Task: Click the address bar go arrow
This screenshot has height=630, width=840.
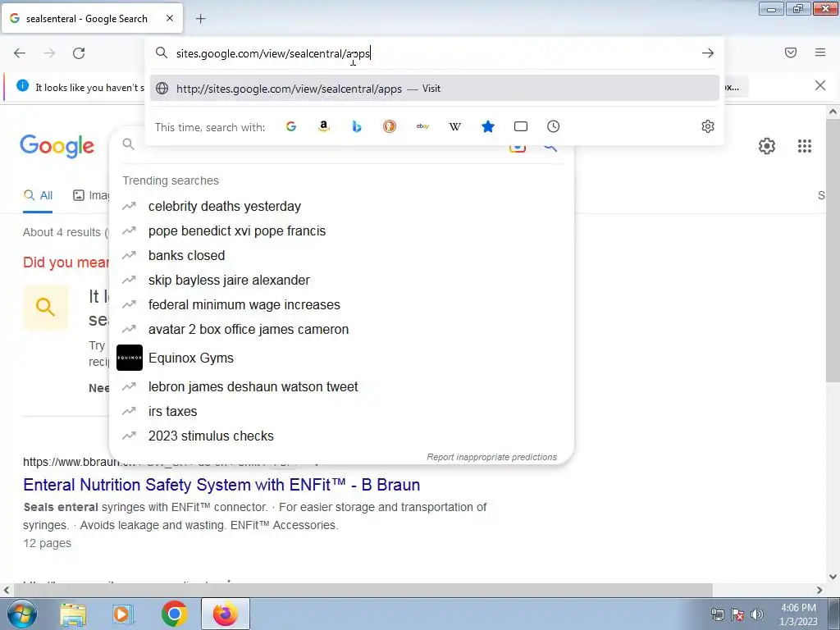Action: pos(708,53)
